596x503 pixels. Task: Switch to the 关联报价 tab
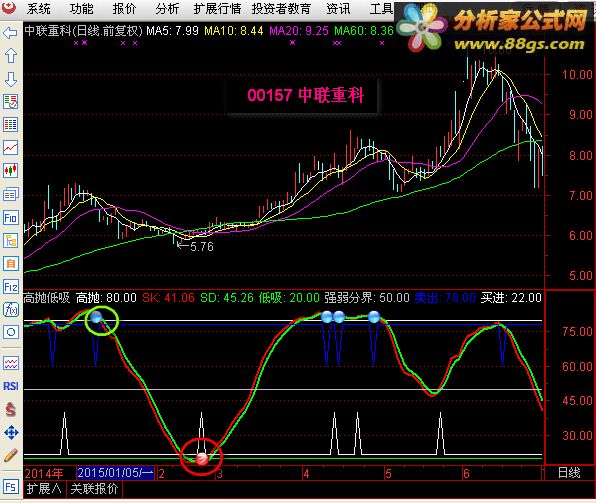tap(94, 489)
